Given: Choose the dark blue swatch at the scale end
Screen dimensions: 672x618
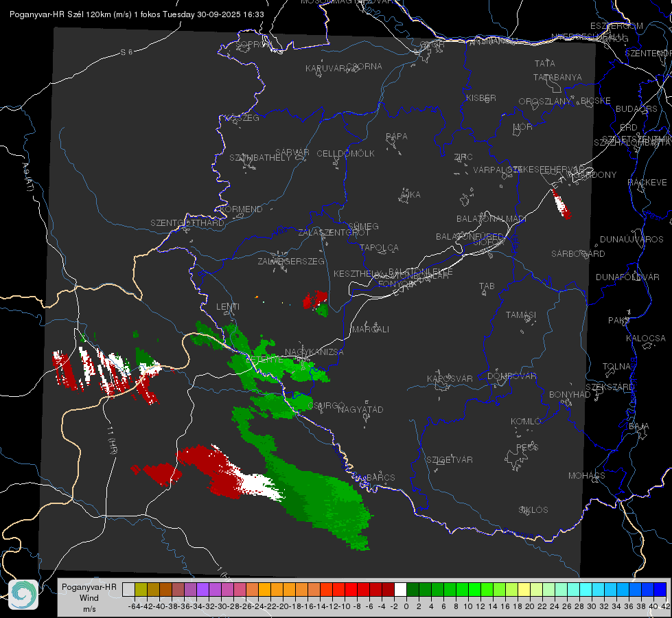Looking at the screenshot, I should click(660, 589).
